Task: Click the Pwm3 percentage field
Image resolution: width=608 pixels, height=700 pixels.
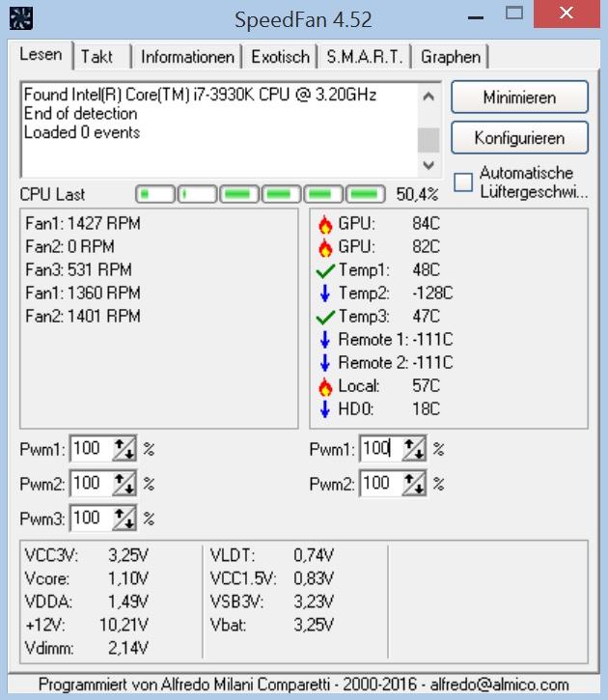Action: [91, 518]
